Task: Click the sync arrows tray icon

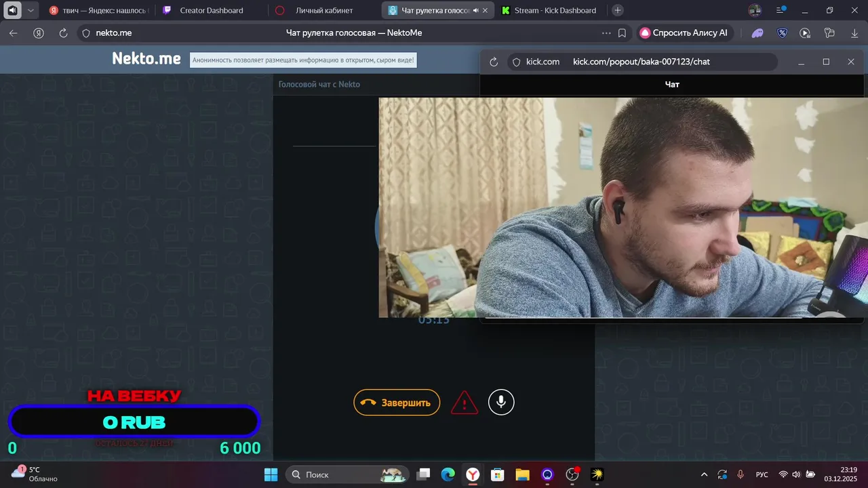Action: pos(722,474)
